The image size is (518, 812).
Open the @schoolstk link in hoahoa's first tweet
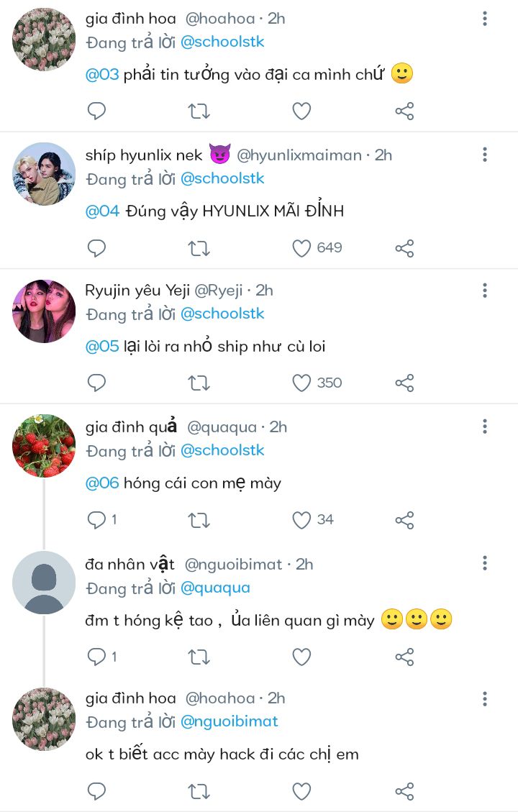(222, 42)
